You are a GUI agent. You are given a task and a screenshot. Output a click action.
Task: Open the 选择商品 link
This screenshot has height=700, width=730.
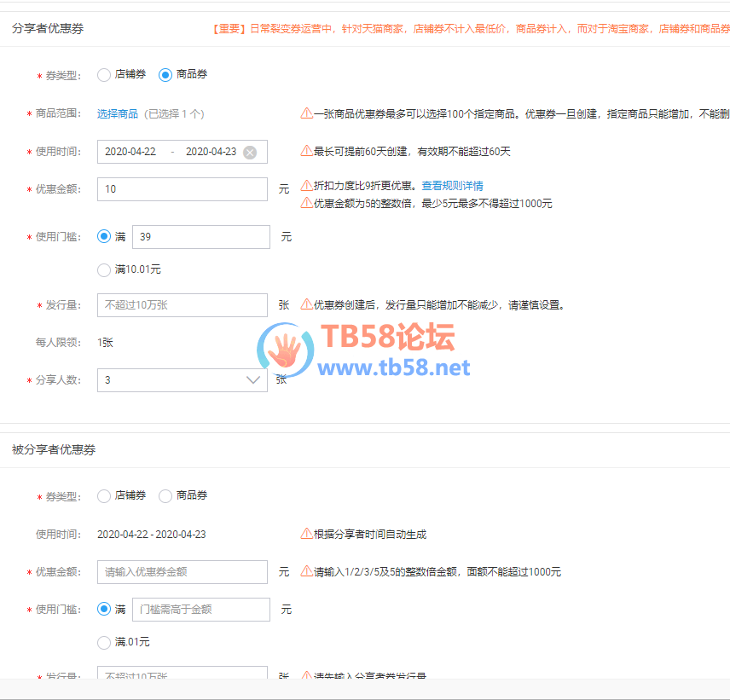coord(118,113)
